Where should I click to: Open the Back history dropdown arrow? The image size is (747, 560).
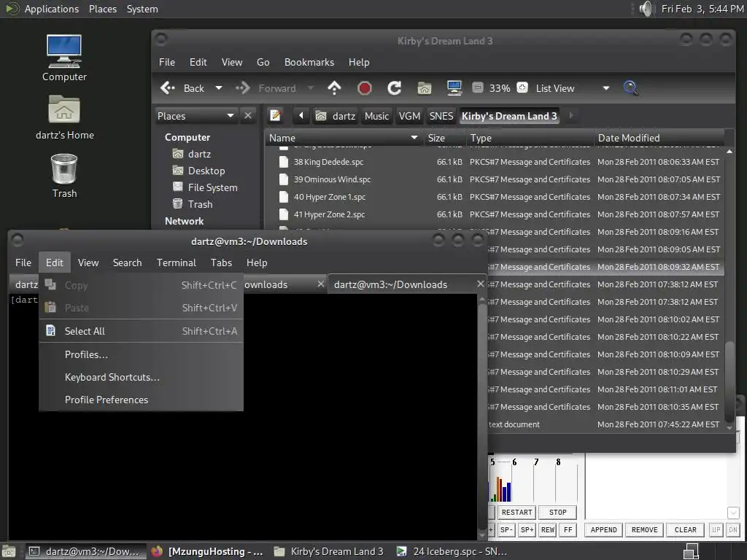pos(219,88)
